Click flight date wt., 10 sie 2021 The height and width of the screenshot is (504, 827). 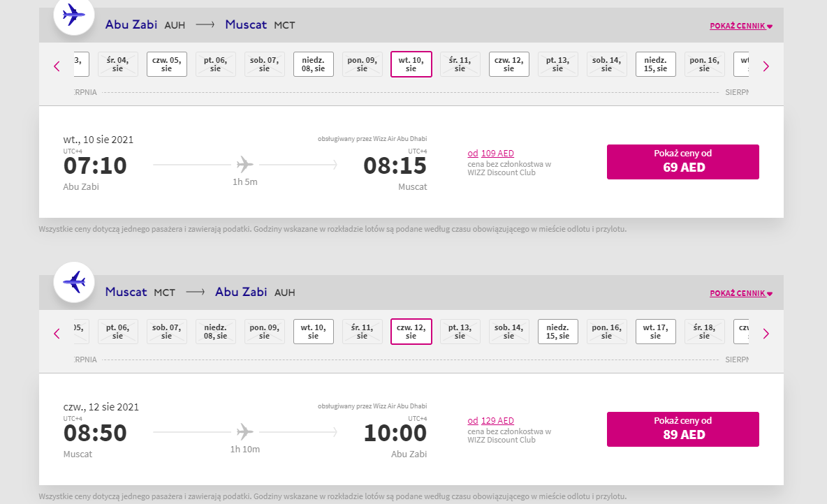click(x=98, y=140)
